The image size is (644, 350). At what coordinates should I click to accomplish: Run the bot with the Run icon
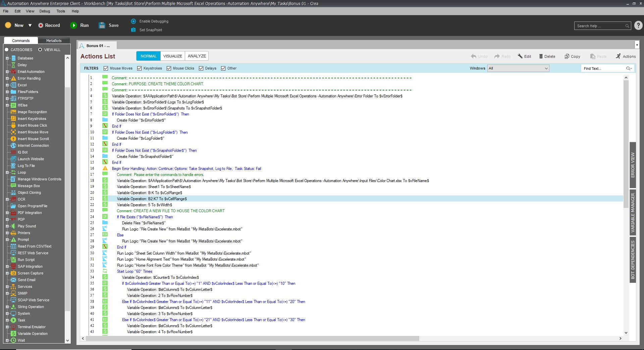pos(73,25)
